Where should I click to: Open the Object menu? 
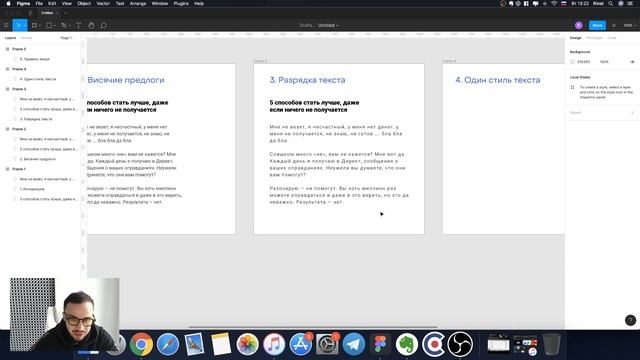[x=84, y=4]
